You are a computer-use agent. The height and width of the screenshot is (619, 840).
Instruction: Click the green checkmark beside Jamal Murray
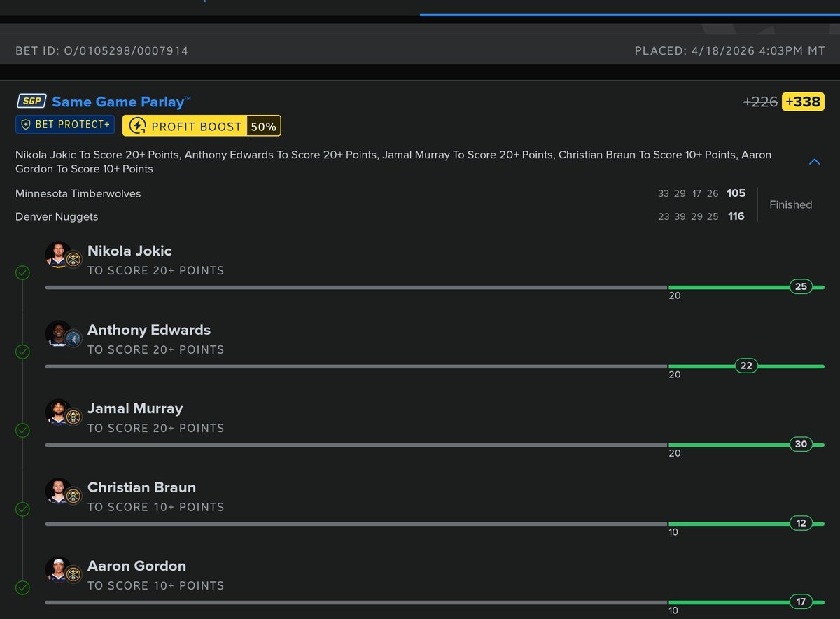(x=22, y=430)
